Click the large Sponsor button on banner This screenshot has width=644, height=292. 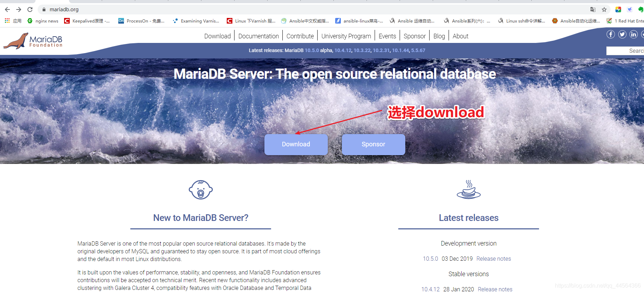(373, 144)
